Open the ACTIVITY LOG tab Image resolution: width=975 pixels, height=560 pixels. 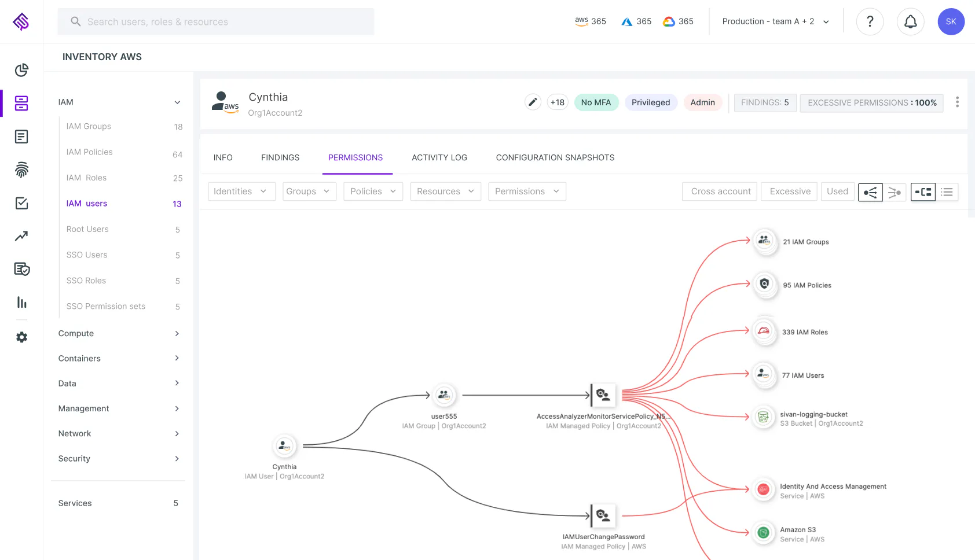[439, 157]
